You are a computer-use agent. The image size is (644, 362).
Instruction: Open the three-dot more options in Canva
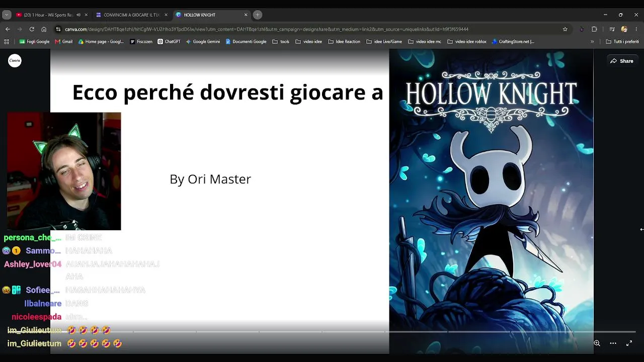[x=613, y=343]
